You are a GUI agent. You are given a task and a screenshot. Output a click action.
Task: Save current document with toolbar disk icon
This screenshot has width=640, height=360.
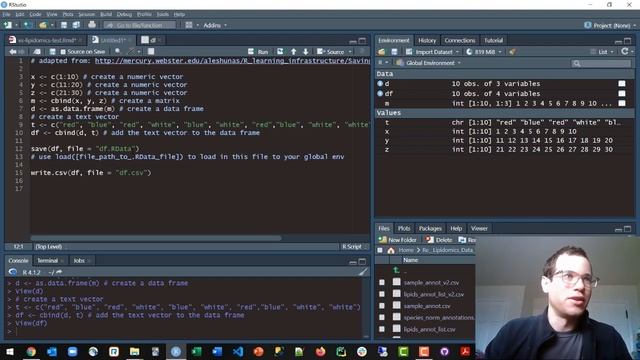64,25
